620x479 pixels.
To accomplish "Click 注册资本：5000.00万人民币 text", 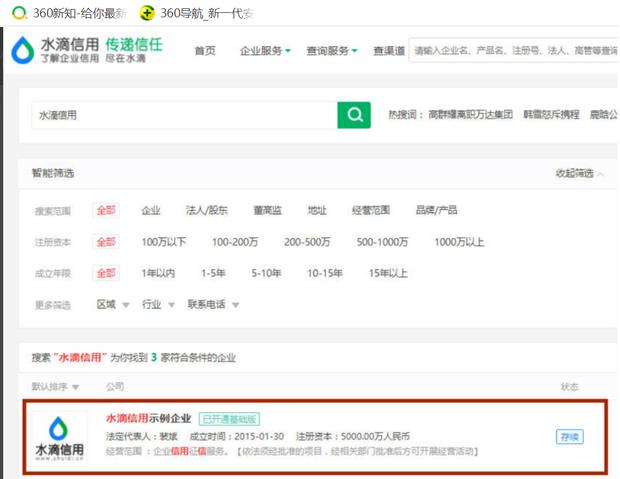I will click(353, 437).
